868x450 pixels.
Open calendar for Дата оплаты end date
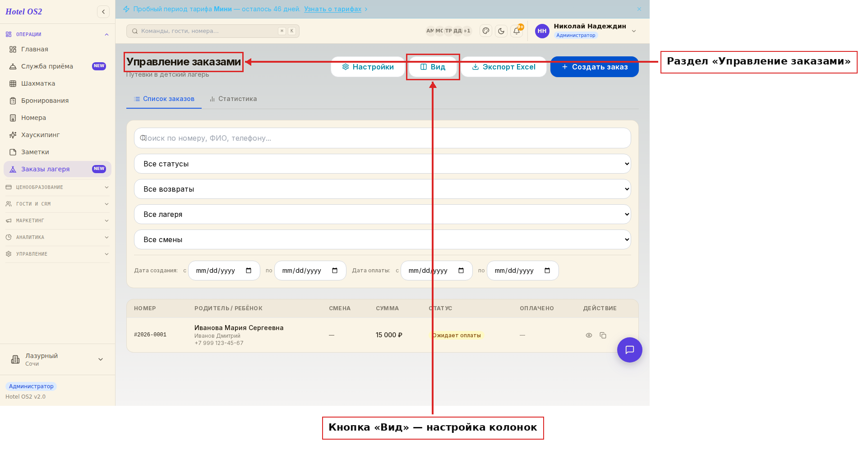(x=547, y=271)
